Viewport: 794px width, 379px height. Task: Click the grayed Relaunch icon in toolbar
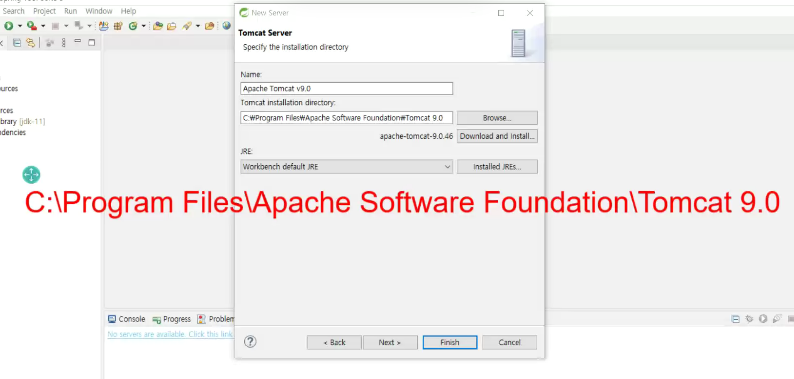click(x=78, y=26)
